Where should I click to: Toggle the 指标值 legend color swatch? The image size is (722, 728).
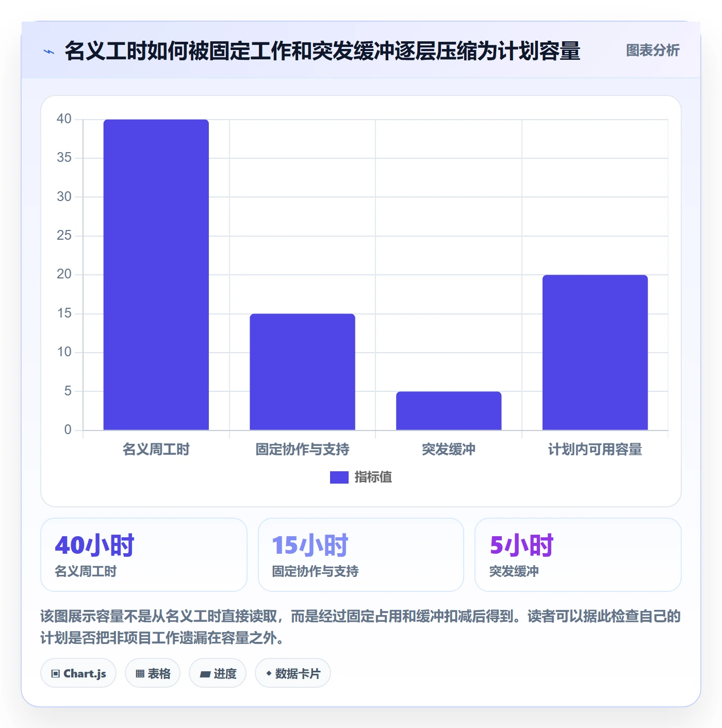pos(339,477)
